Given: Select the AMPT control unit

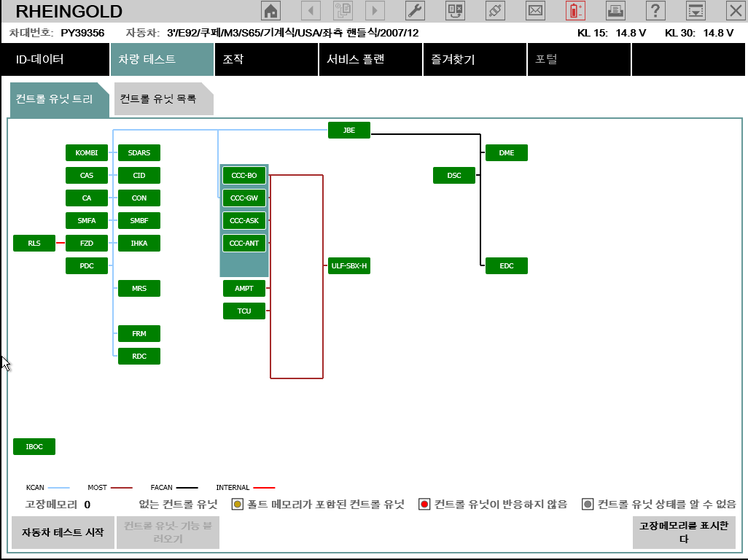Looking at the screenshot, I should point(244,289).
